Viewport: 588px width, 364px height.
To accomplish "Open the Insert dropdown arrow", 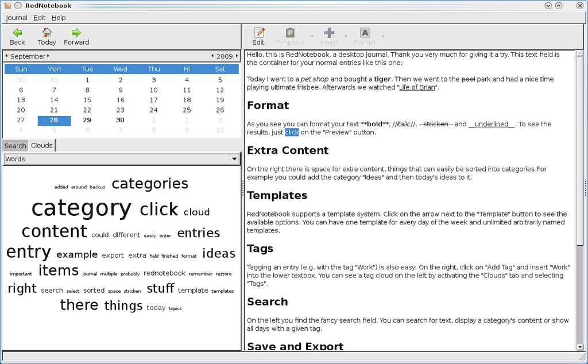I will 346,37.
